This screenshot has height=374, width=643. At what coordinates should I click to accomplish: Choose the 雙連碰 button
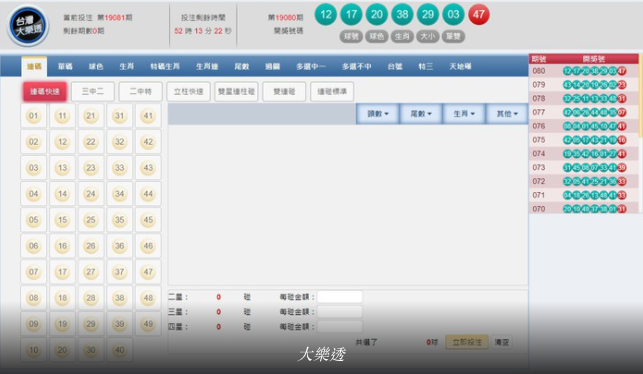tap(284, 91)
